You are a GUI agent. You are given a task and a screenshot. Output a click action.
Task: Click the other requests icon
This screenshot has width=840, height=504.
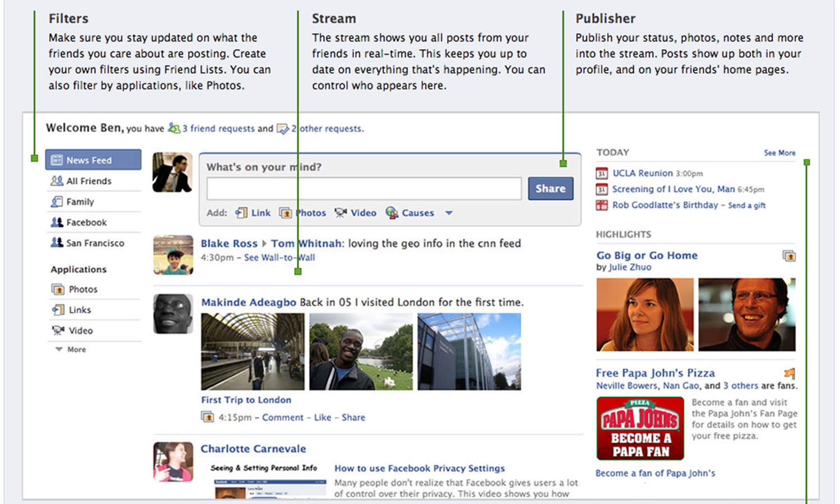pyautogui.click(x=283, y=129)
